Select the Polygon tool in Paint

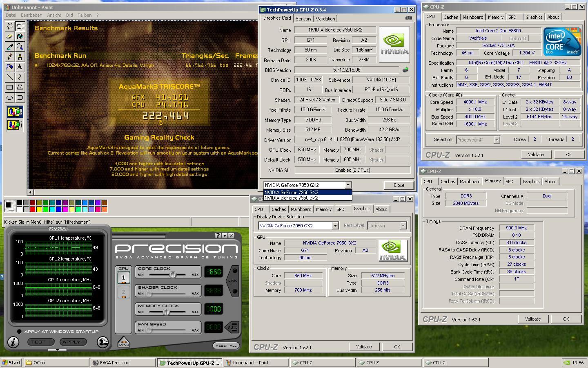20,88
